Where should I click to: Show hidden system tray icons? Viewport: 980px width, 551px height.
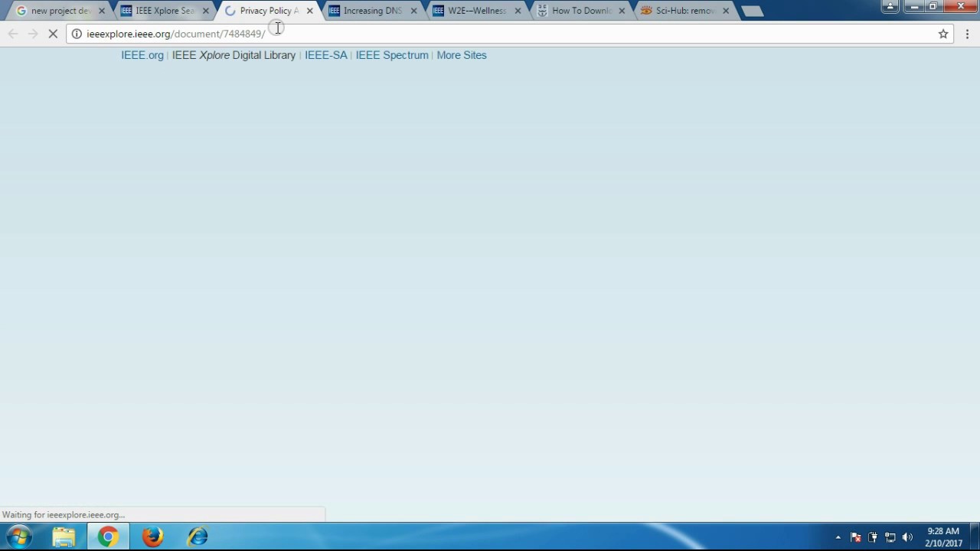click(x=838, y=537)
